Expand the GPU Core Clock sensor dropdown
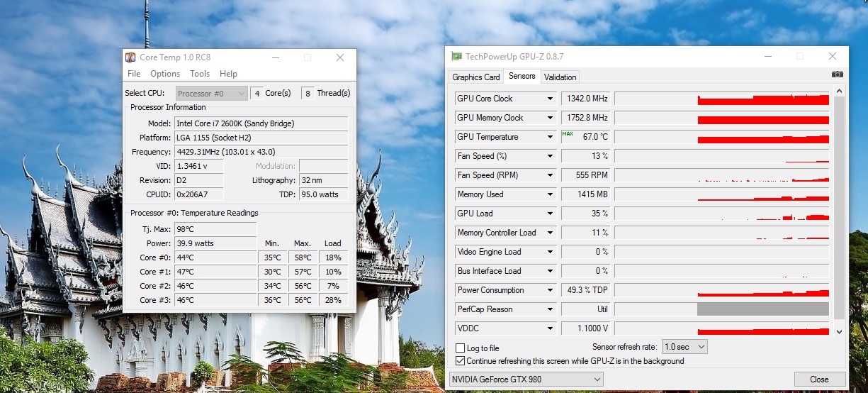868x393 pixels. tap(550, 99)
